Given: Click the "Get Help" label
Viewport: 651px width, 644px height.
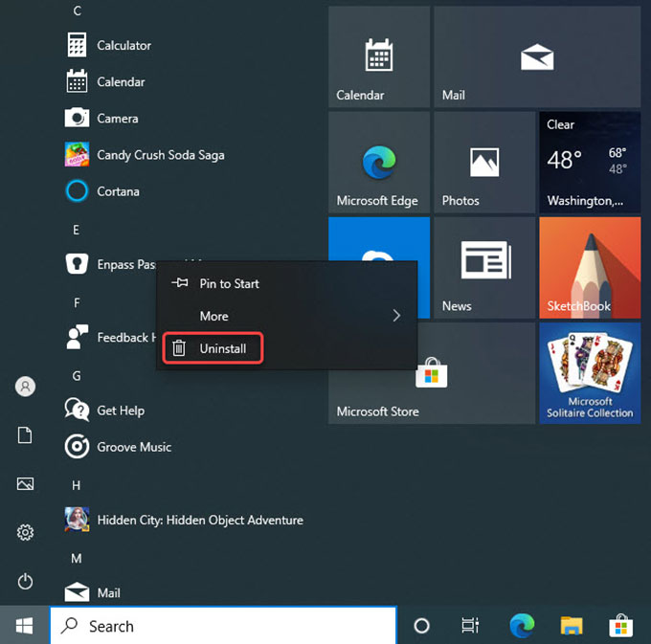Looking at the screenshot, I should pos(121,411).
